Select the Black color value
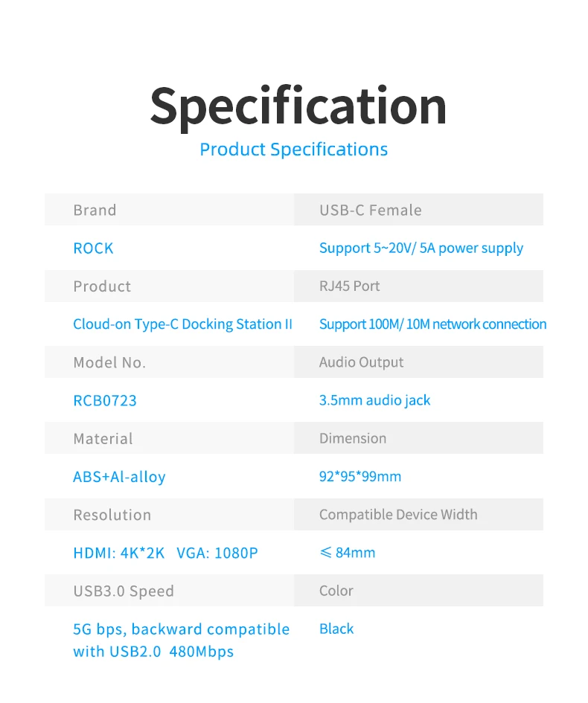588x703 pixels. pos(336,629)
